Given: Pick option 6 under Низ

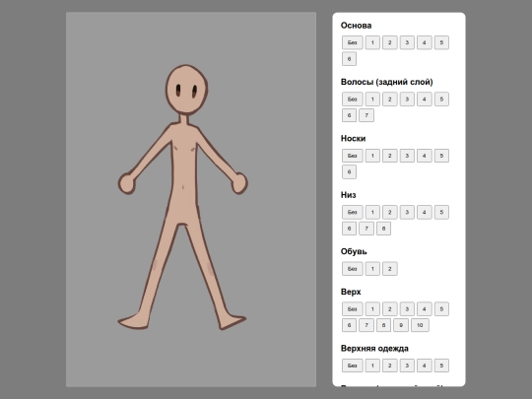Looking at the screenshot, I should (x=349, y=229).
